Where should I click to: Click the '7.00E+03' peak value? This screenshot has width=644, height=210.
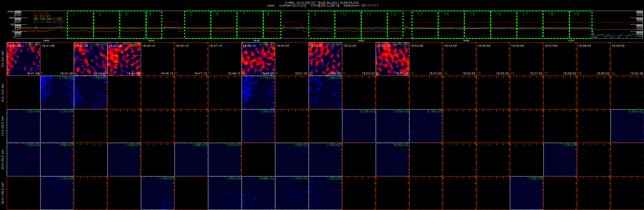pyautogui.click(x=267, y=111)
